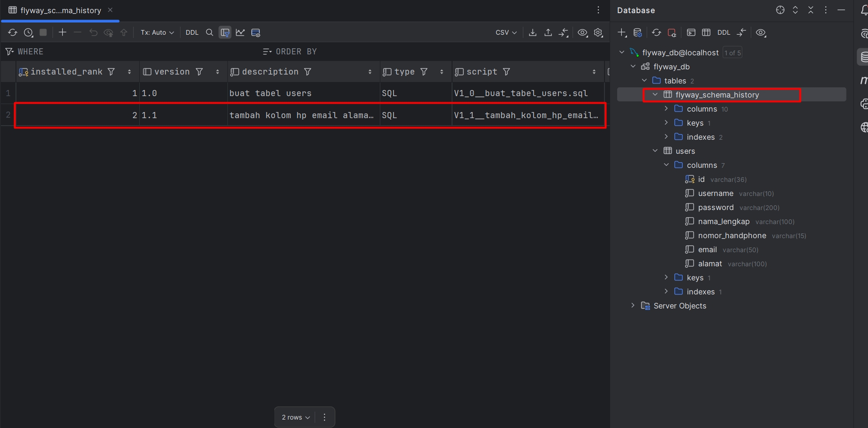Sort by the installed_rank column arrows

click(x=129, y=72)
